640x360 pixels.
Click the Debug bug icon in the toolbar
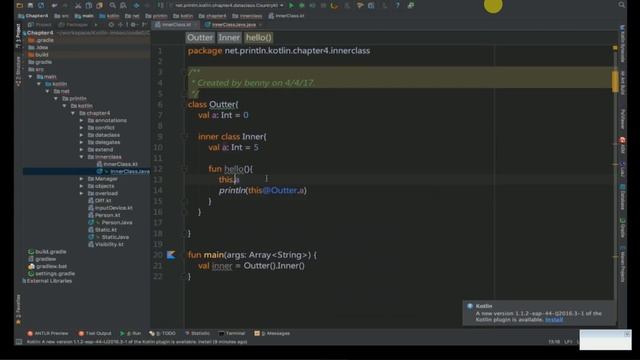pyautogui.click(x=302, y=5)
